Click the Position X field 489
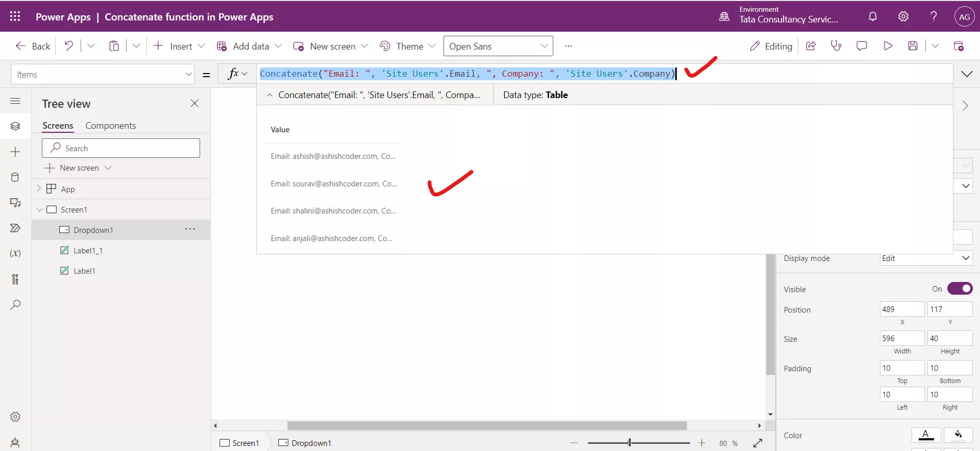The width and height of the screenshot is (980, 451). [x=902, y=309]
